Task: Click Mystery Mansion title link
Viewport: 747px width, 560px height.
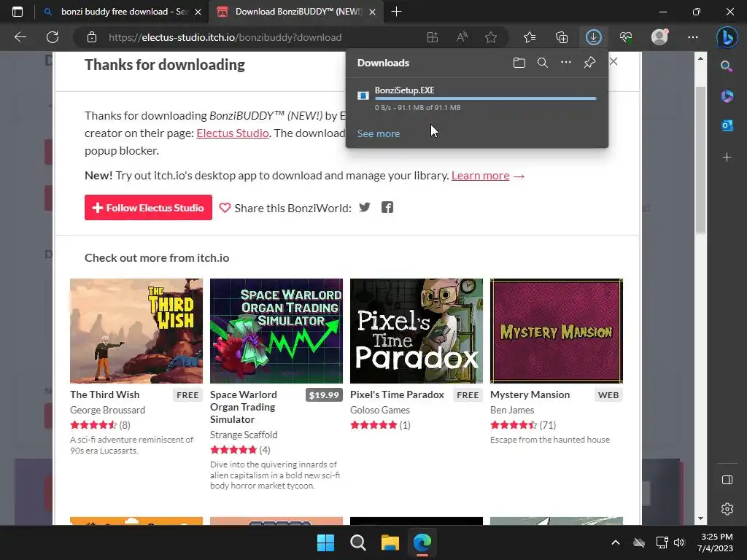Action: point(530,394)
